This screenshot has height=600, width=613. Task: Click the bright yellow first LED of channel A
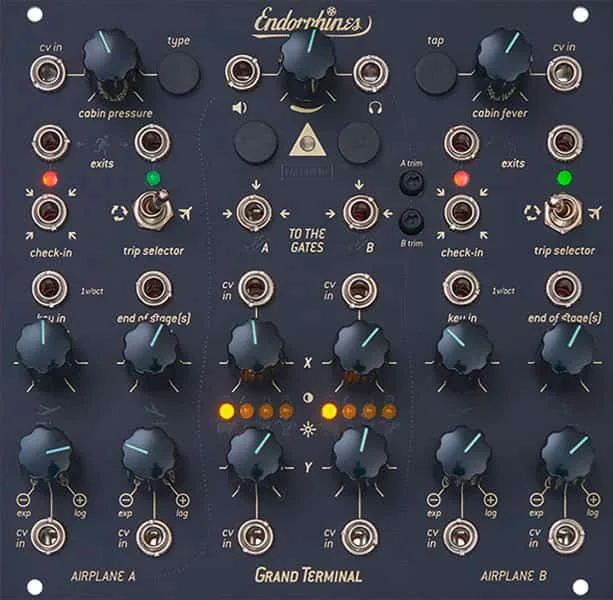tap(227, 412)
